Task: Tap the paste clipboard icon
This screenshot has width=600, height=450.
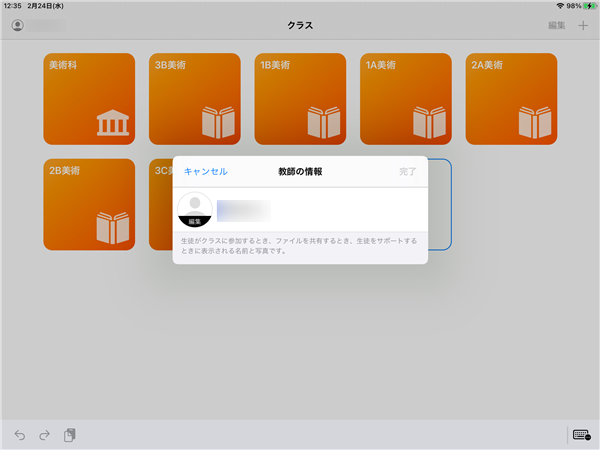Action: click(x=70, y=435)
